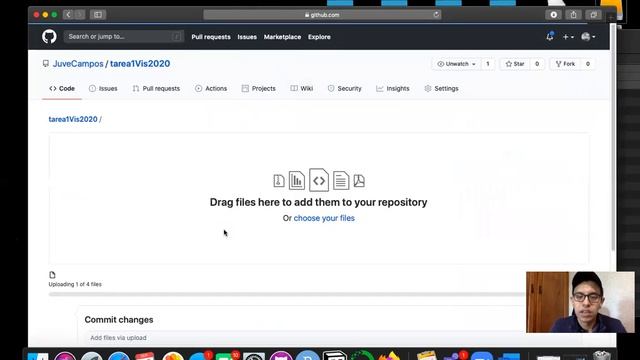This screenshot has height=360, width=640.
Task: Click the bar chart file icon
Action: tap(297, 180)
